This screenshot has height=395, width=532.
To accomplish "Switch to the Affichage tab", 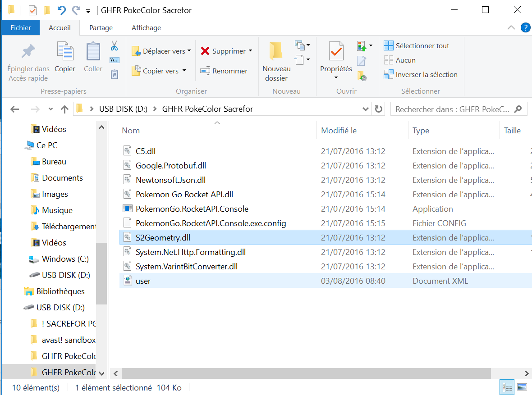I will point(146,28).
